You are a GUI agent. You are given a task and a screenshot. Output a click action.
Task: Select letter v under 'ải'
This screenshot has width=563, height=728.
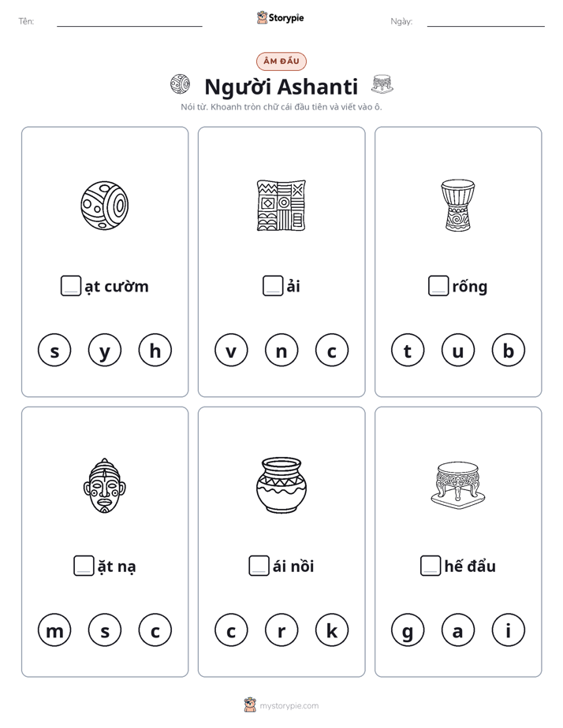tap(231, 350)
